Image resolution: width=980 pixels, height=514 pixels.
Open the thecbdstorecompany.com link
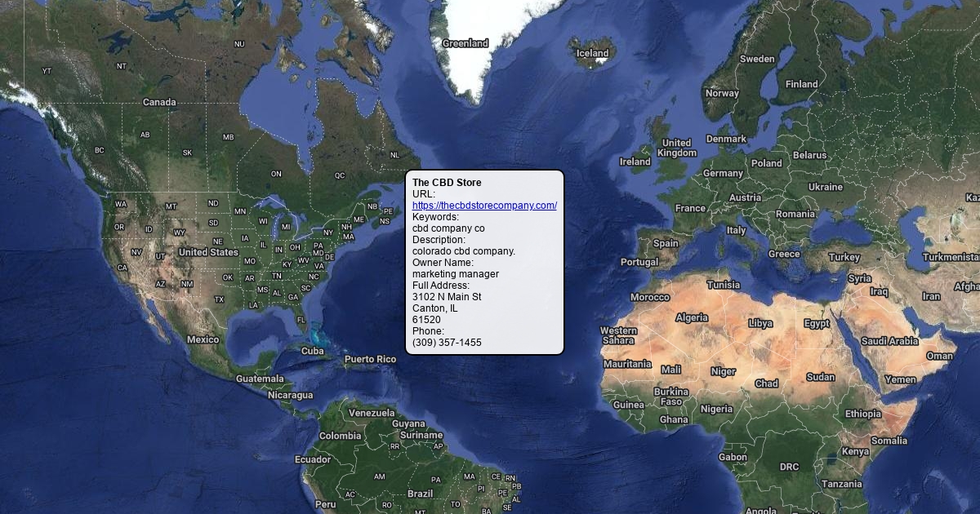pos(484,206)
